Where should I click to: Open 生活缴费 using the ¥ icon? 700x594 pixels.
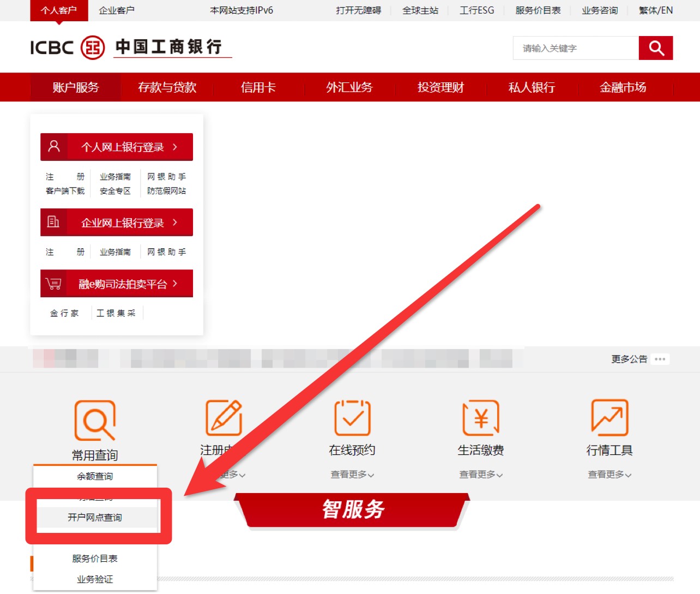pos(481,417)
